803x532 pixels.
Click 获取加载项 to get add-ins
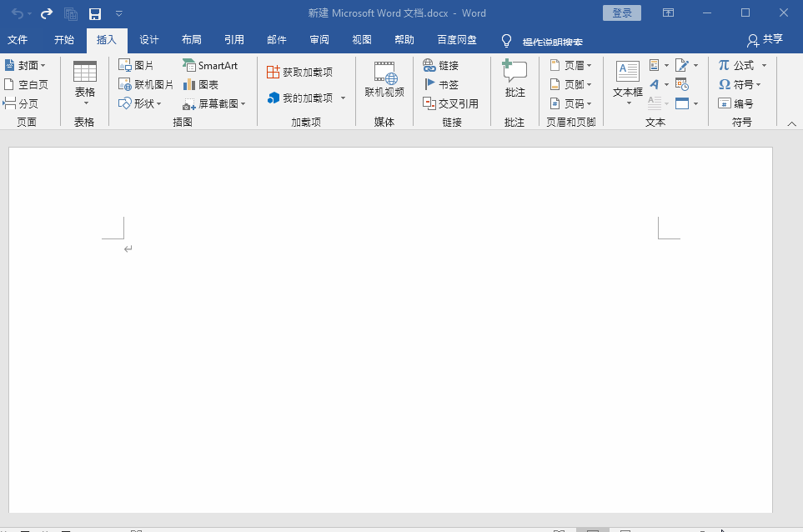coord(299,73)
